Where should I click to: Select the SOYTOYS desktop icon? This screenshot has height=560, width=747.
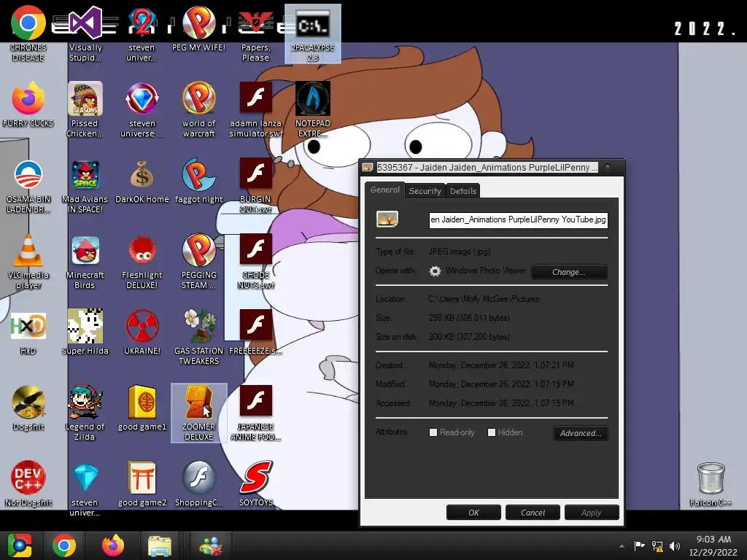(255, 484)
